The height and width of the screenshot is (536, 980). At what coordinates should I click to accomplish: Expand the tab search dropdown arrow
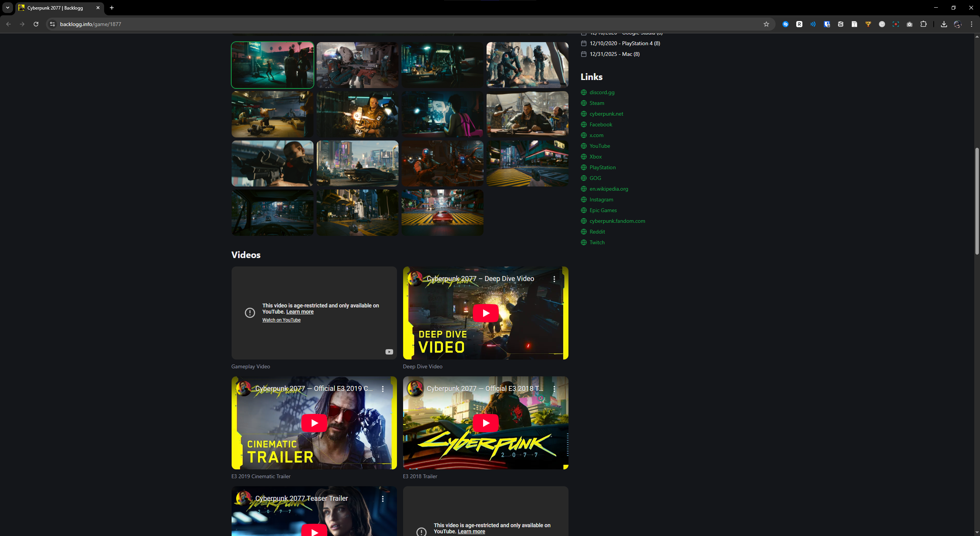(8, 8)
